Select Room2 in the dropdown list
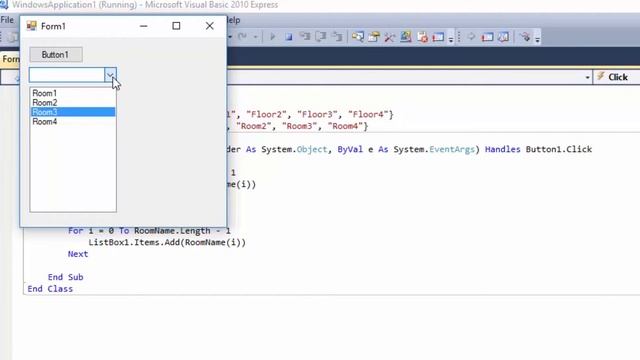 (73, 102)
